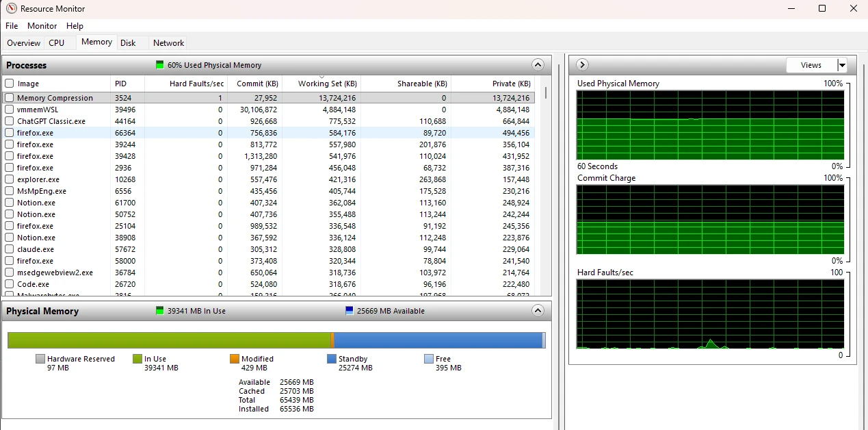The image size is (868, 430).
Task: Open the Monitor menu
Action: click(x=42, y=26)
